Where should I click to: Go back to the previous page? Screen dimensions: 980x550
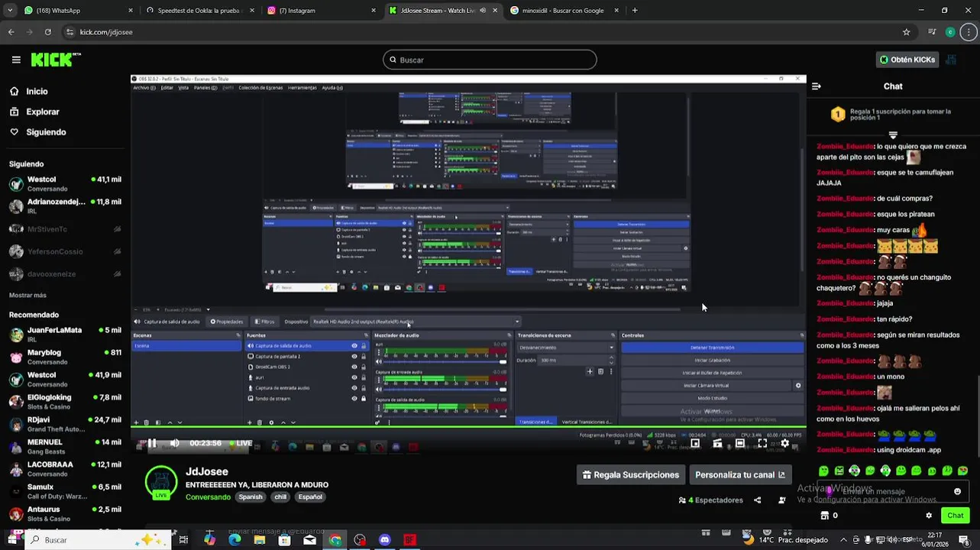pyautogui.click(x=11, y=32)
